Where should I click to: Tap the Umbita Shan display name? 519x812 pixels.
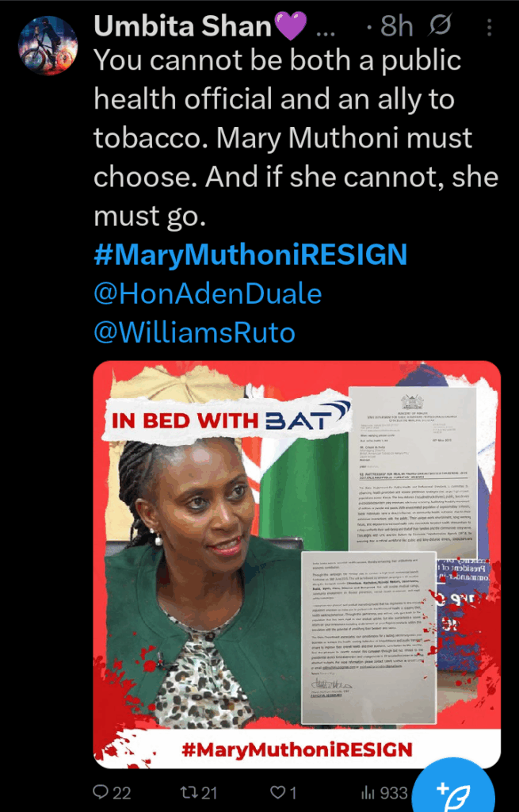click(183, 26)
